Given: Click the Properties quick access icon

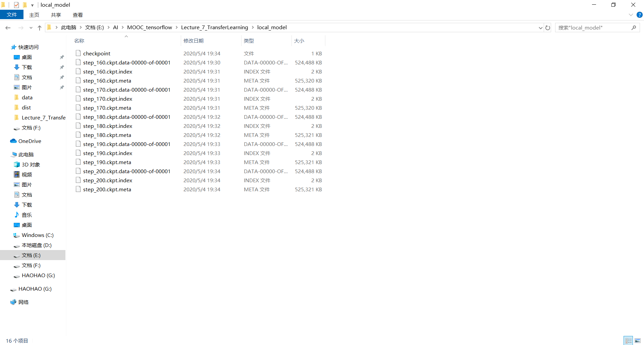Looking at the screenshot, I should click(x=16, y=5).
